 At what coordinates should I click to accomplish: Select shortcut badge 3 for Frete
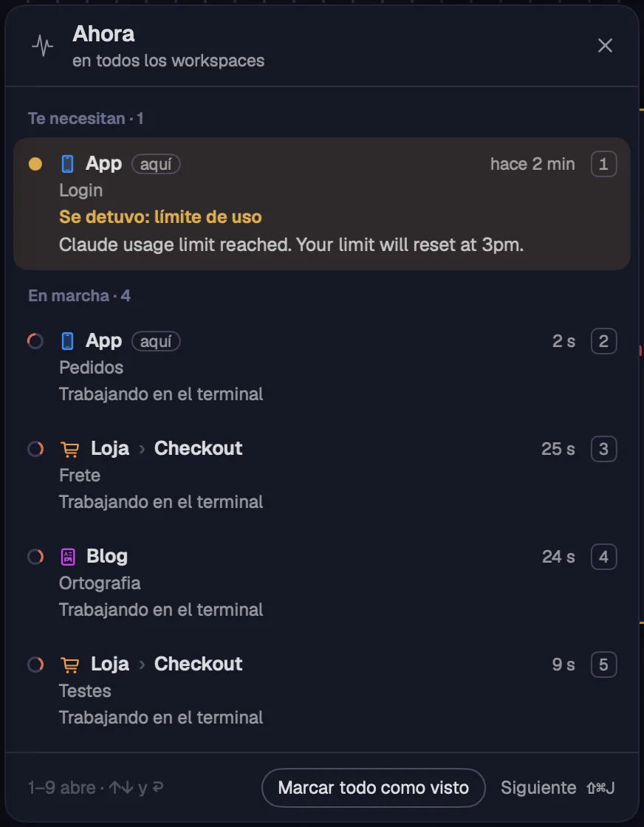click(604, 449)
